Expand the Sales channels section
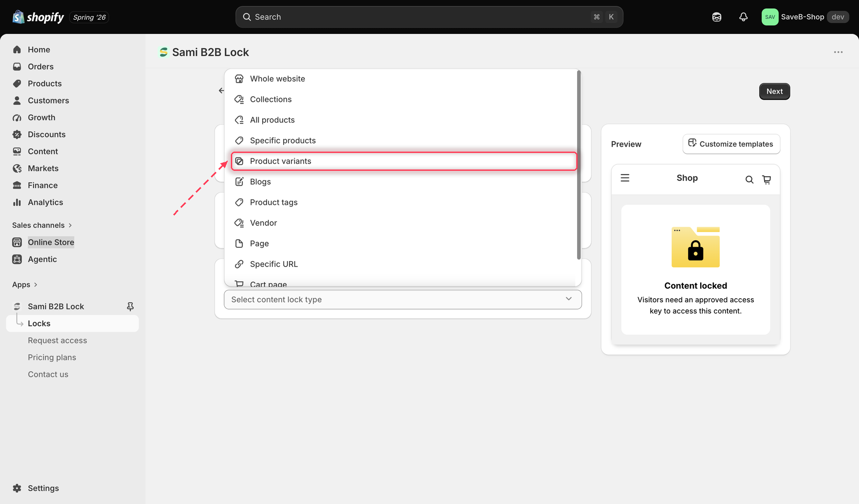Image resolution: width=859 pixels, height=504 pixels. 42,225
